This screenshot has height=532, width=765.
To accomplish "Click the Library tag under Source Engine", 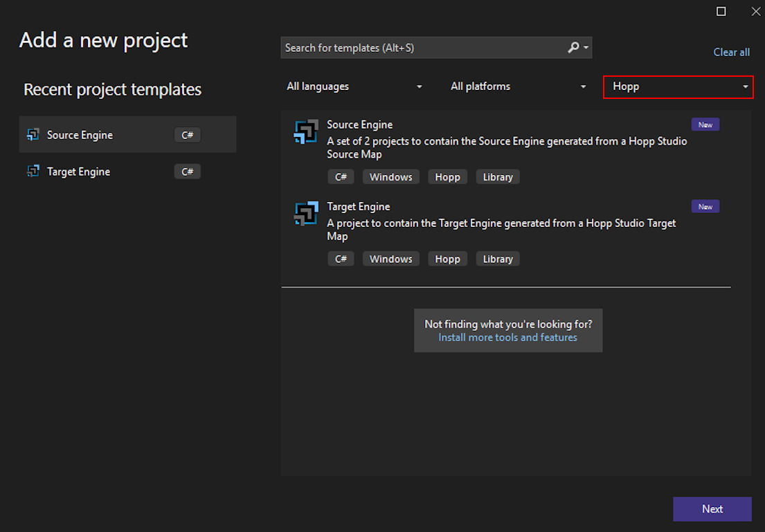I will click(498, 177).
